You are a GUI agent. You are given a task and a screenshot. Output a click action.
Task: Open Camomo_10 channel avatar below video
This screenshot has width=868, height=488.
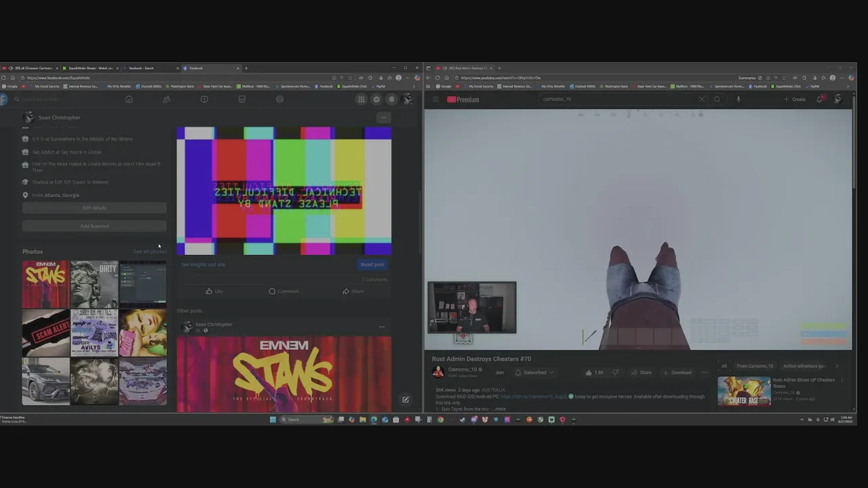(x=438, y=371)
